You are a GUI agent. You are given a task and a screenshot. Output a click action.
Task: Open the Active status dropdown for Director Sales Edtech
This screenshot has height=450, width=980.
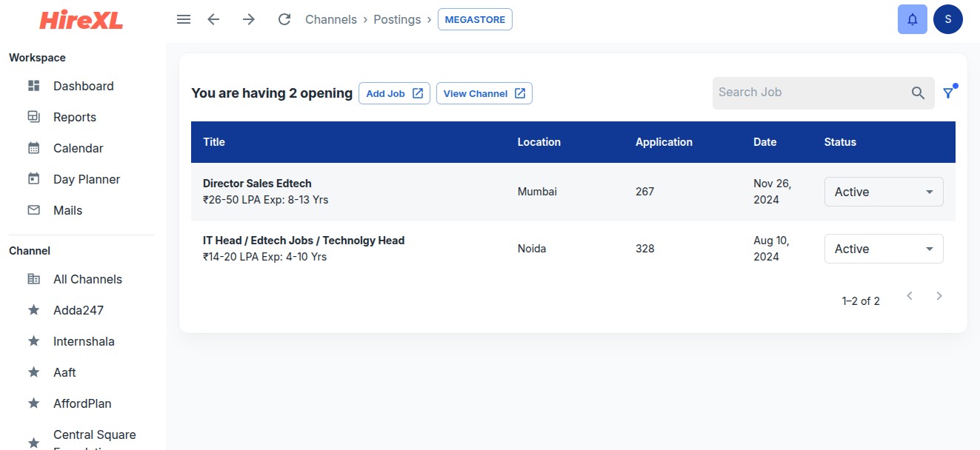point(883,192)
